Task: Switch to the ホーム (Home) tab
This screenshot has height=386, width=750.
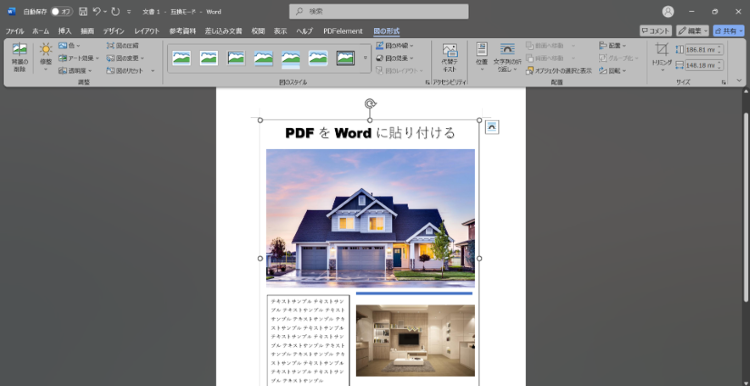Action: pyautogui.click(x=41, y=31)
